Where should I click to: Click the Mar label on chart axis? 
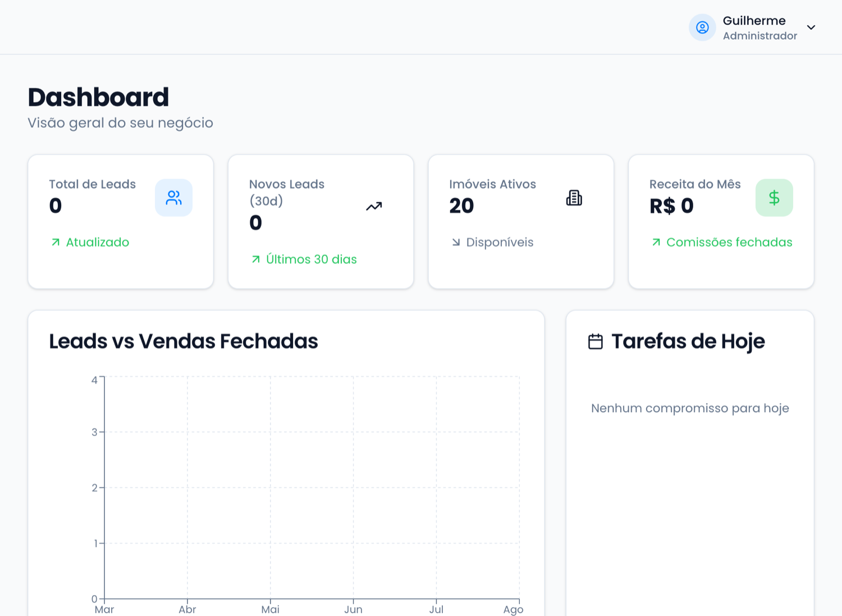(x=104, y=610)
